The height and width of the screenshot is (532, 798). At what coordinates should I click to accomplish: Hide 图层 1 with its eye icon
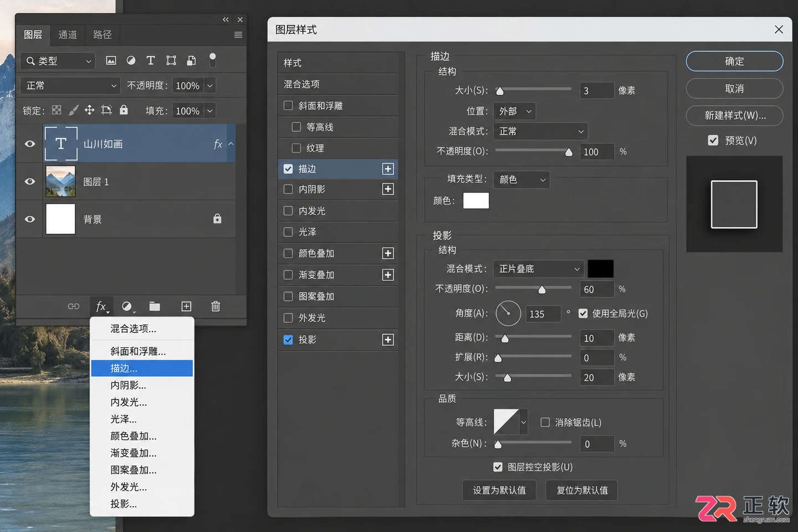pyautogui.click(x=30, y=181)
